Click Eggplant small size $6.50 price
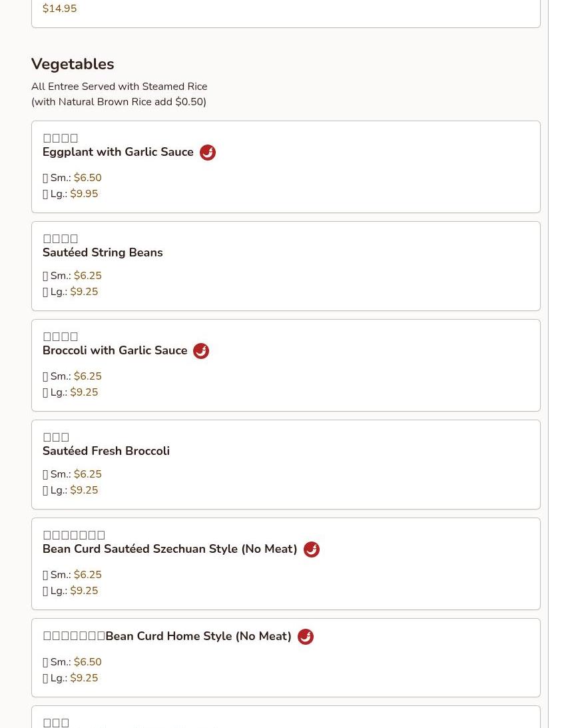This screenshot has width=562, height=728. 87,178
